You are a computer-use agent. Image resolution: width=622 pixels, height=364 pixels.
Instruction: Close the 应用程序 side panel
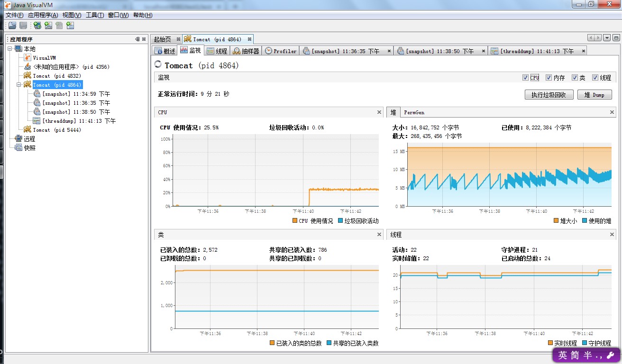point(144,39)
